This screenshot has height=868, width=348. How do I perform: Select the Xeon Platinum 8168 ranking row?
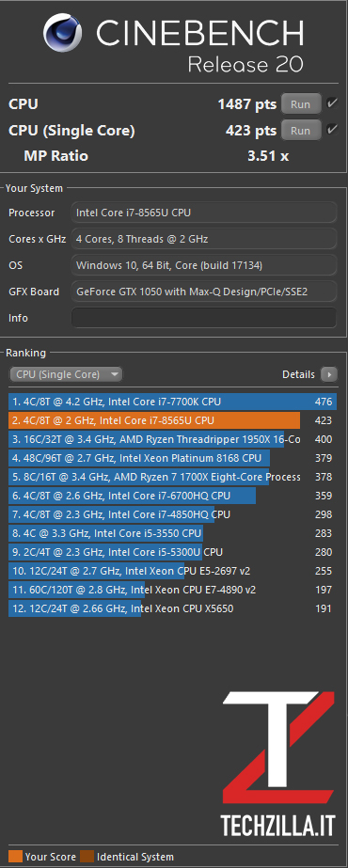pos(173,458)
